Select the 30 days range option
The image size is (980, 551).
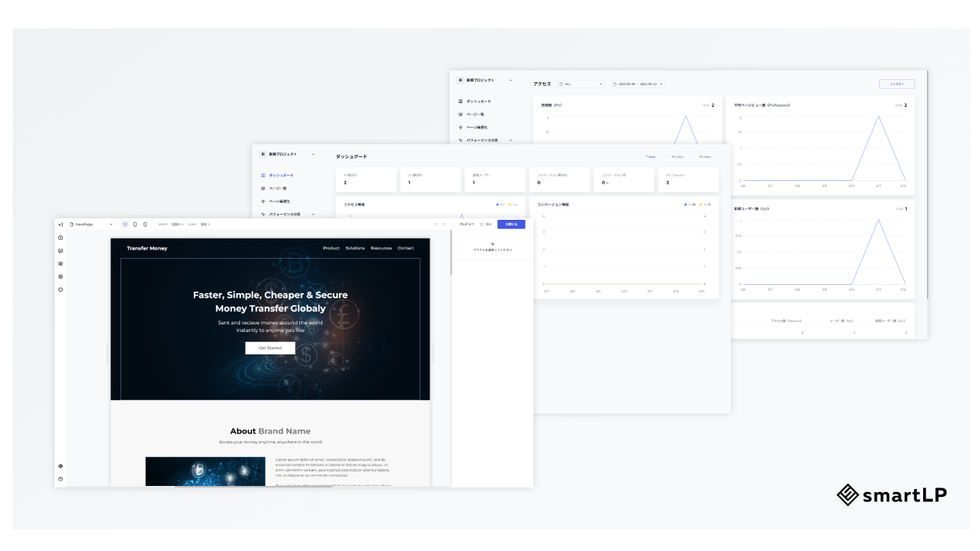pos(677,157)
